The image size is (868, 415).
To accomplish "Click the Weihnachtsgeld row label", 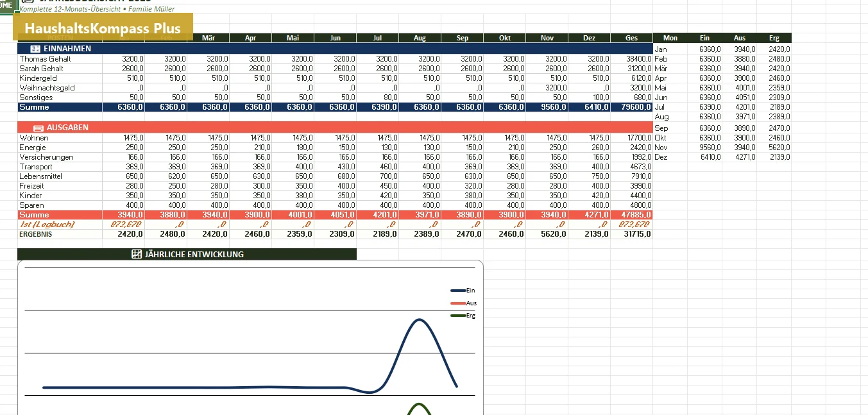I will point(47,88).
